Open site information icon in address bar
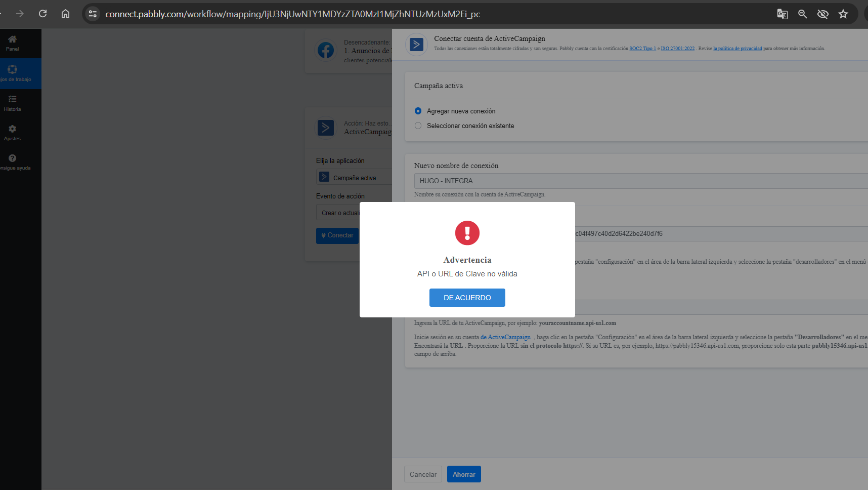 pyautogui.click(x=93, y=14)
